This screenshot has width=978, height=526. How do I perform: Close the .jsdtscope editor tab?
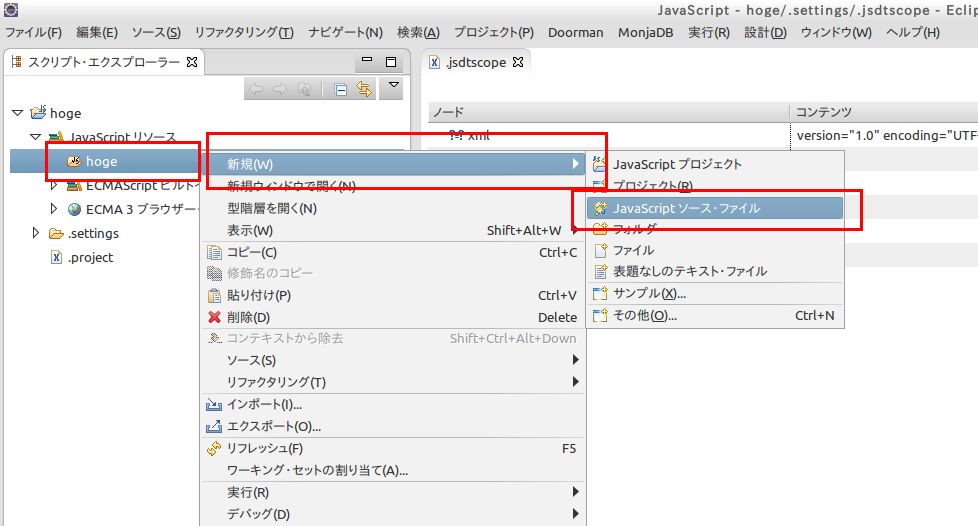[518, 62]
